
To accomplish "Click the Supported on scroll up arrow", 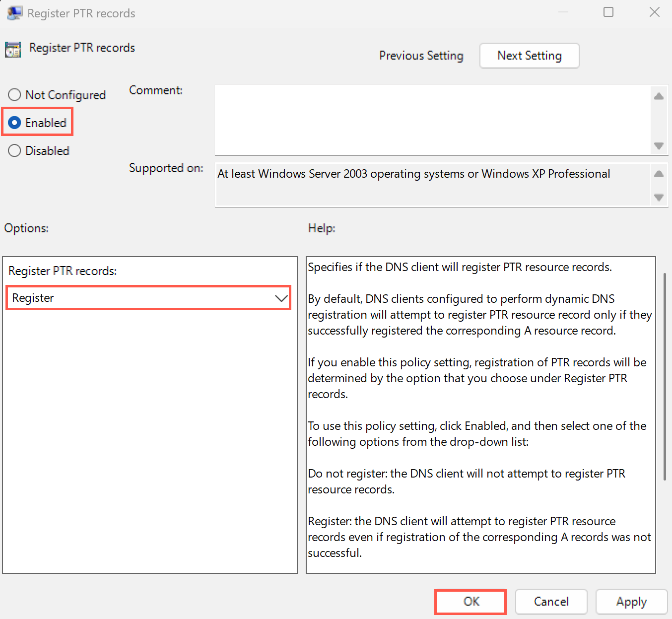I will [659, 174].
